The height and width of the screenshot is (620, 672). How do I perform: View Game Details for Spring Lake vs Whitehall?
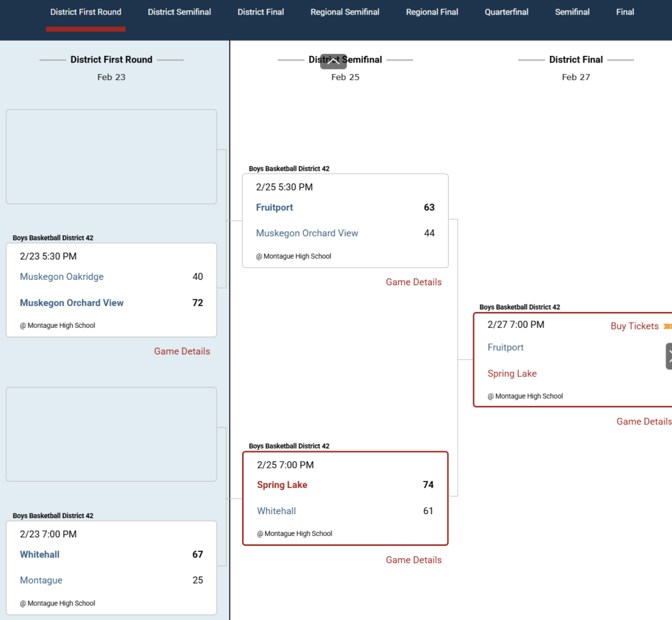[x=413, y=560]
